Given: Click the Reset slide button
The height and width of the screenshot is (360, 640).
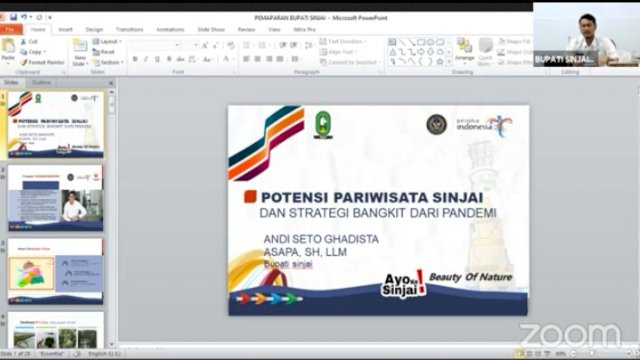Looking at the screenshot, I should pos(104,52).
